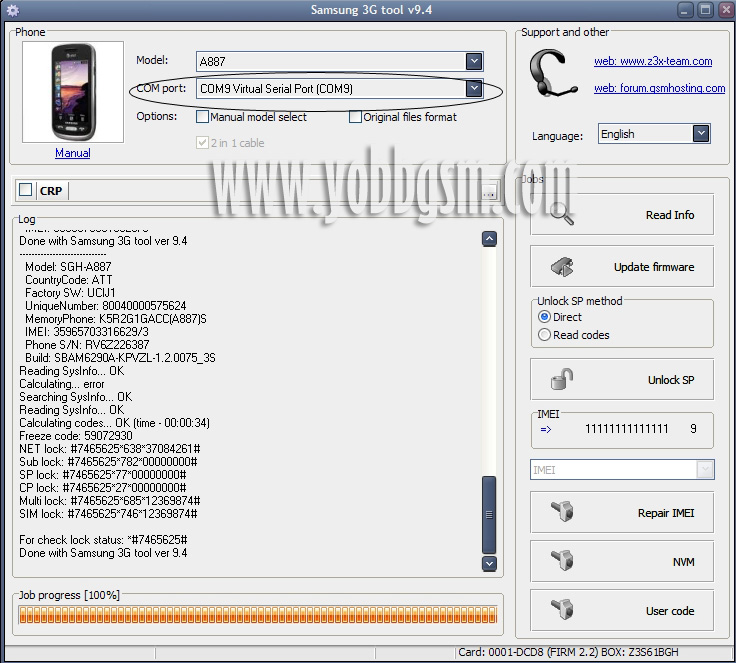Click the wrench icon on Repair IMEI

562,511
